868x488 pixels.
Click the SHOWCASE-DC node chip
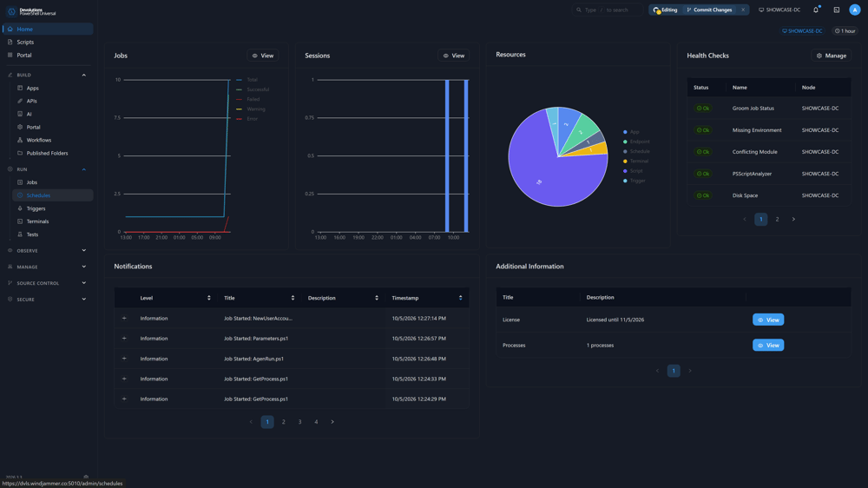point(802,31)
